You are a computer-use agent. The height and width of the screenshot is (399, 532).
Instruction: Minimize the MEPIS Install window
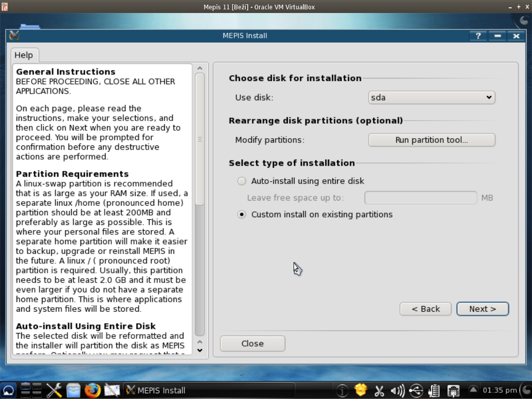coord(497,36)
